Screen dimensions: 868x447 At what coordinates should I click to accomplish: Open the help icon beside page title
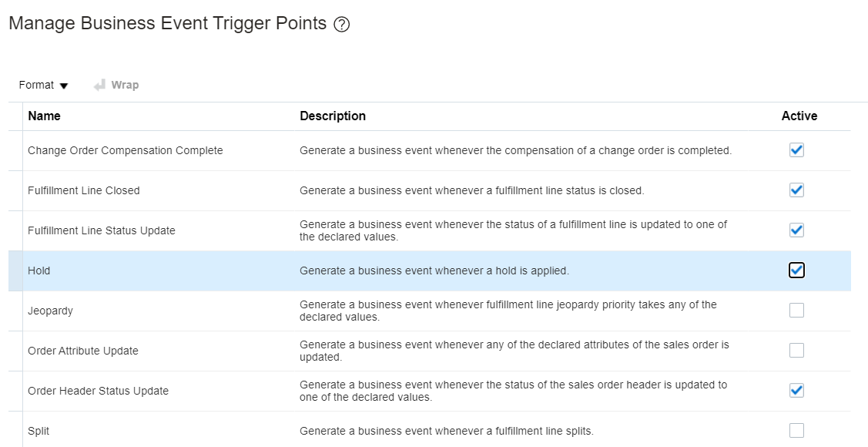tap(341, 25)
